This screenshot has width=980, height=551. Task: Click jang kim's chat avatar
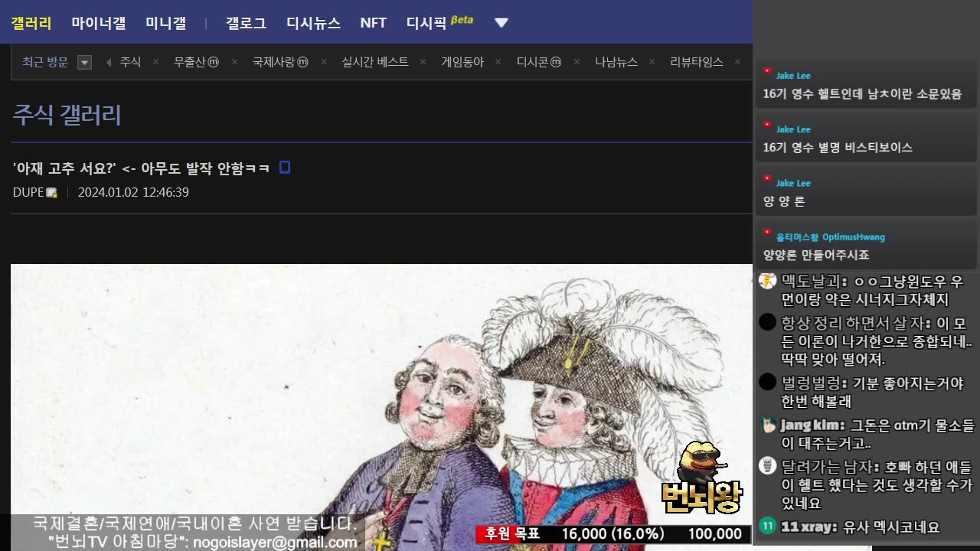[769, 424]
